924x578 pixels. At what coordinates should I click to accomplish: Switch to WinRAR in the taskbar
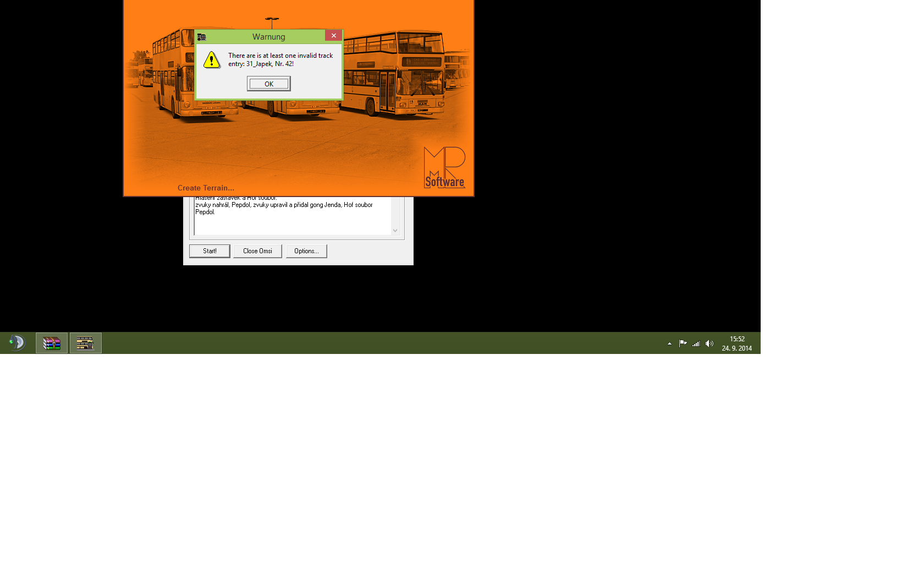coord(52,343)
